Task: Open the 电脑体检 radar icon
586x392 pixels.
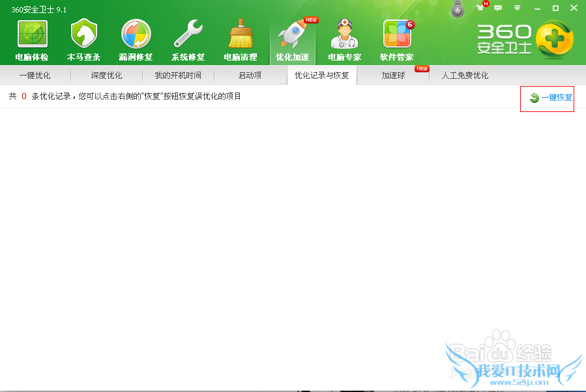Action: click(32, 35)
